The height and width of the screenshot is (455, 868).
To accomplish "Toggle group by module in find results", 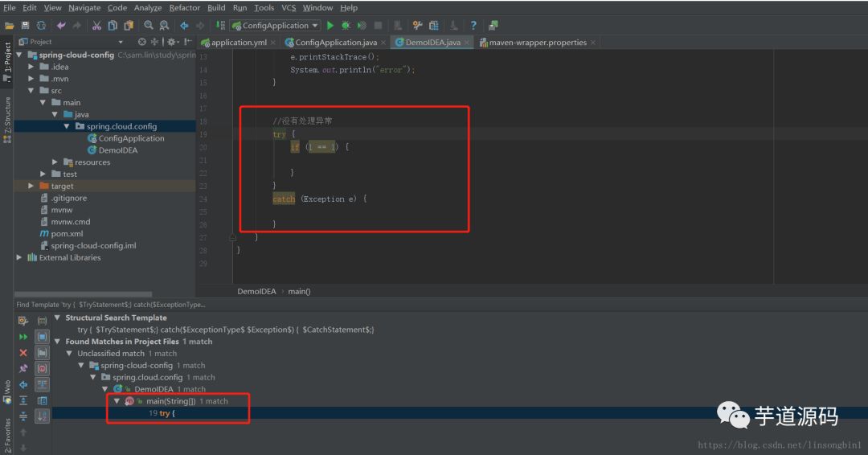I will point(42,337).
